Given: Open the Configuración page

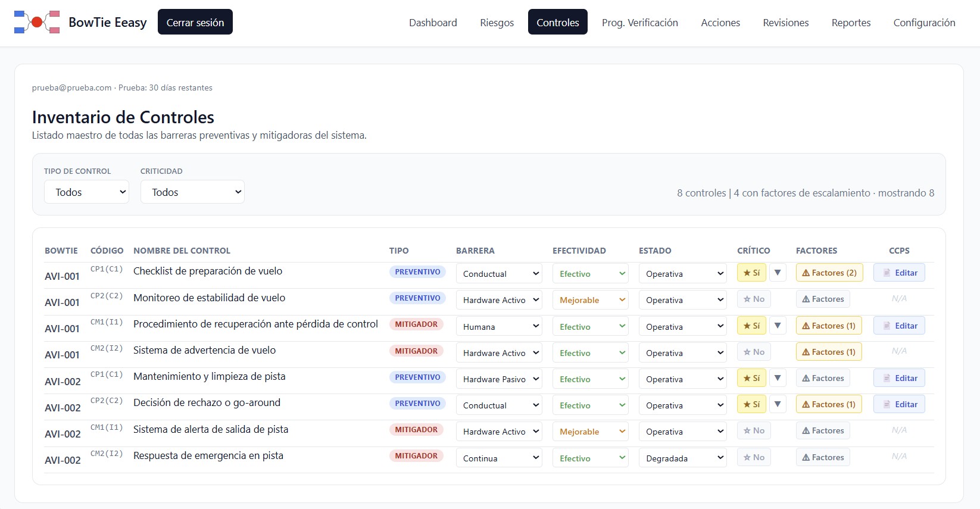Looking at the screenshot, I should coord(924,22).
